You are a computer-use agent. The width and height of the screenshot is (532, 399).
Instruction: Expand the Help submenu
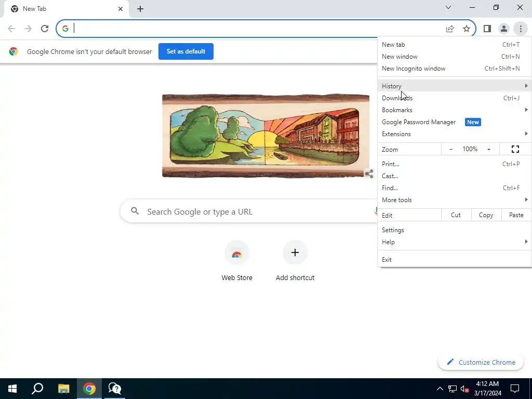(x=454, y=242)
